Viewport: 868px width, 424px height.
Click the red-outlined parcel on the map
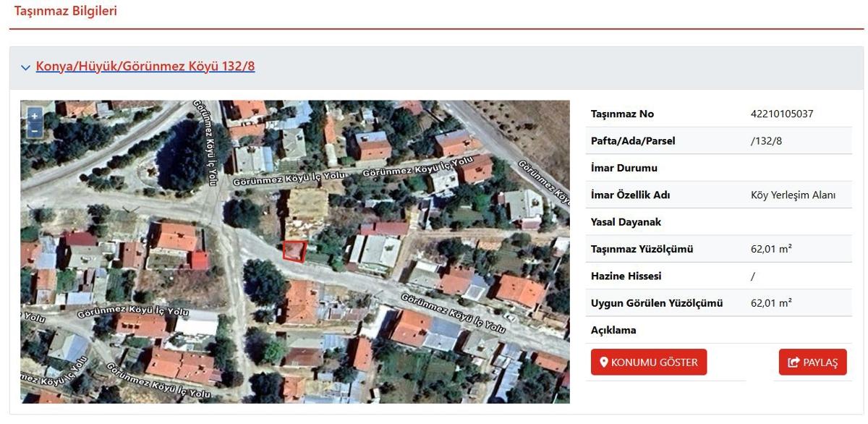click(294, 250)
